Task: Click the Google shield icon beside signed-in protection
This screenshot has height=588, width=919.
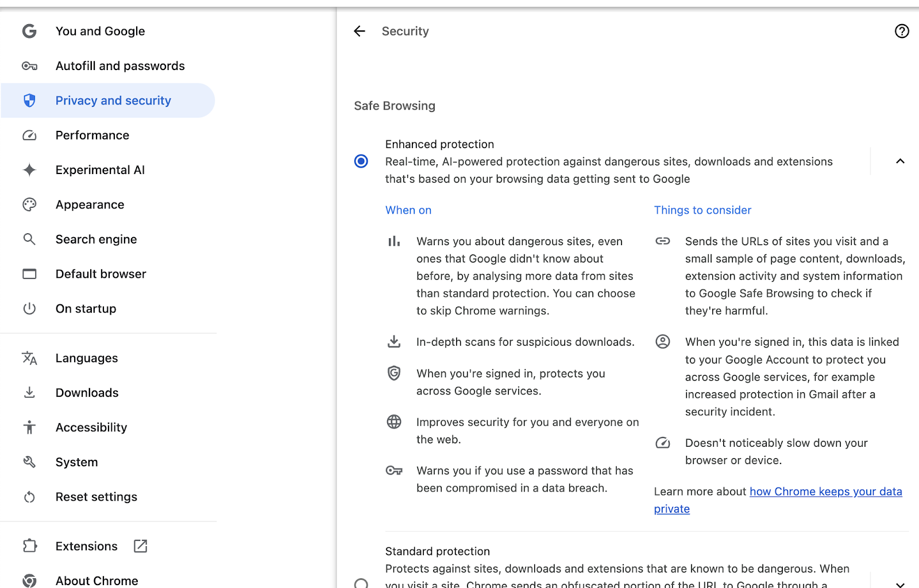Action: (x=394, y=373)
